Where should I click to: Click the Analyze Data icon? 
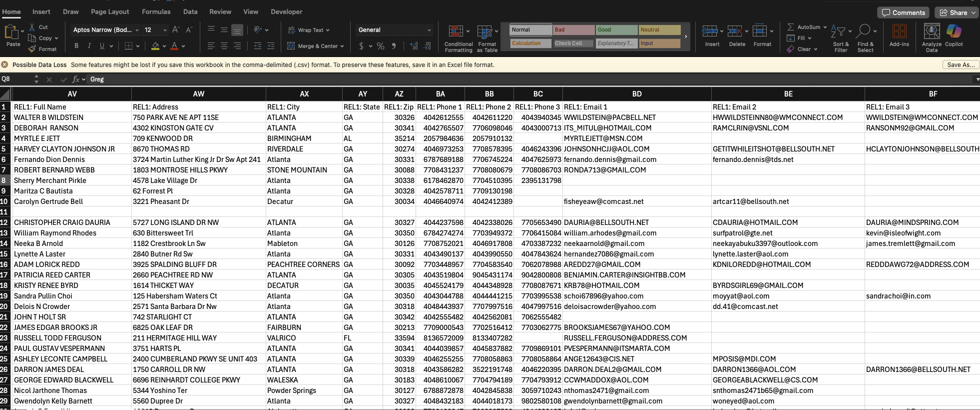pos(932,32)
